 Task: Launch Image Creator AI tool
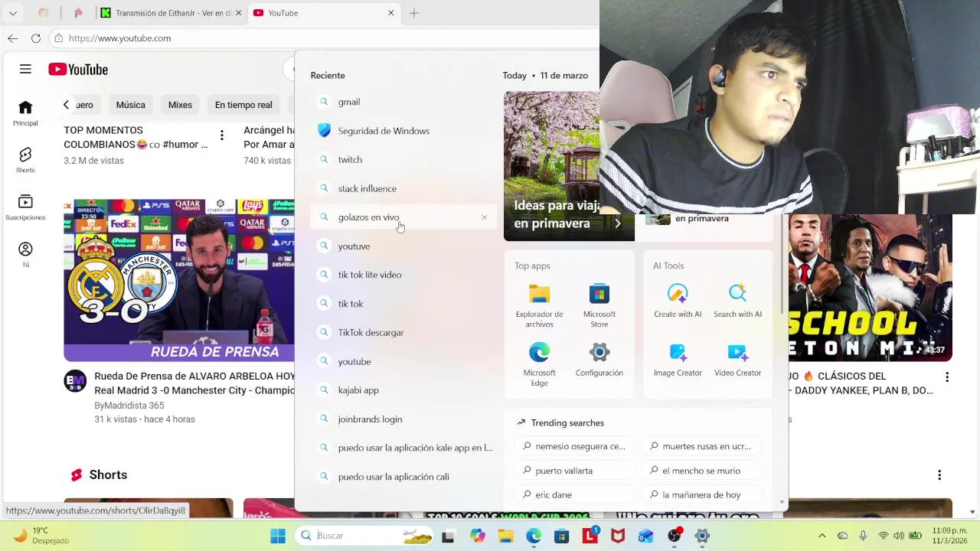[678, 360]
